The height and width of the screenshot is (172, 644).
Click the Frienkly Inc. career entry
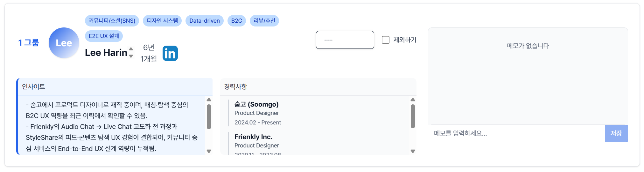point(253,137)
